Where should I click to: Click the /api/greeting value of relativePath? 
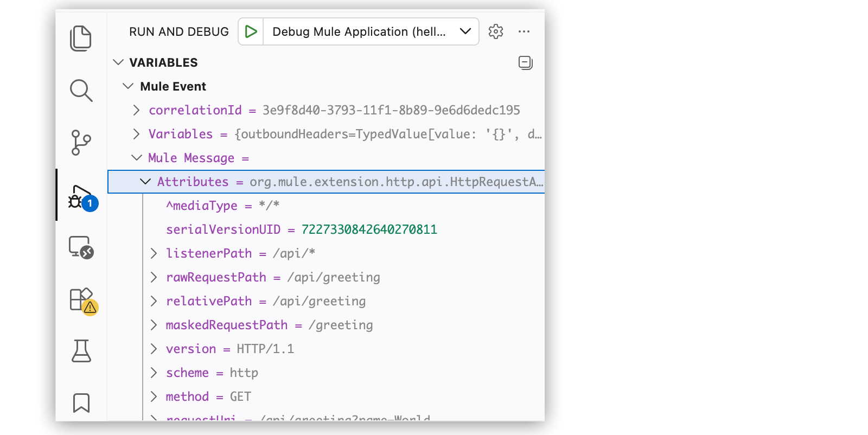(x=320, y=301)
